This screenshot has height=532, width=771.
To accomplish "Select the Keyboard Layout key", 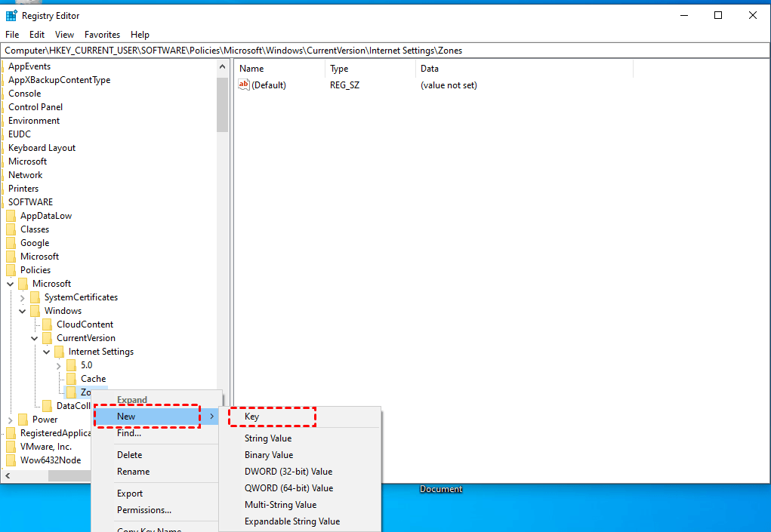I will [42, 148].
